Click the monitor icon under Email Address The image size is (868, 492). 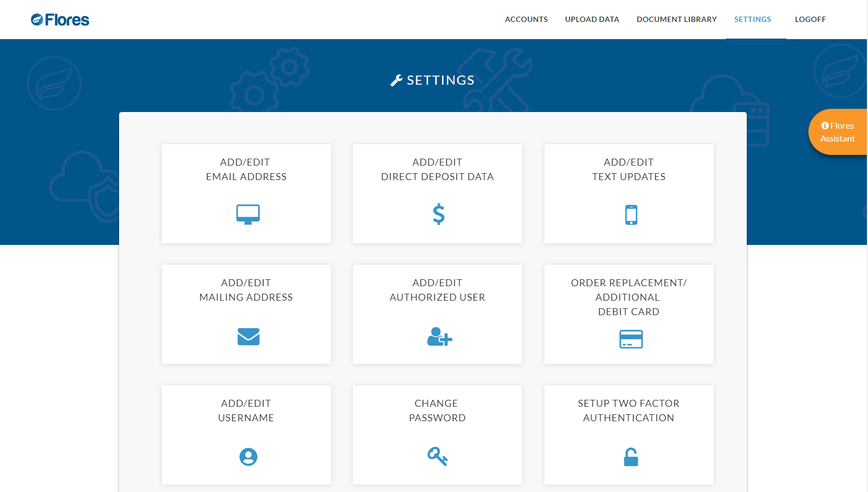pos(248,214)
